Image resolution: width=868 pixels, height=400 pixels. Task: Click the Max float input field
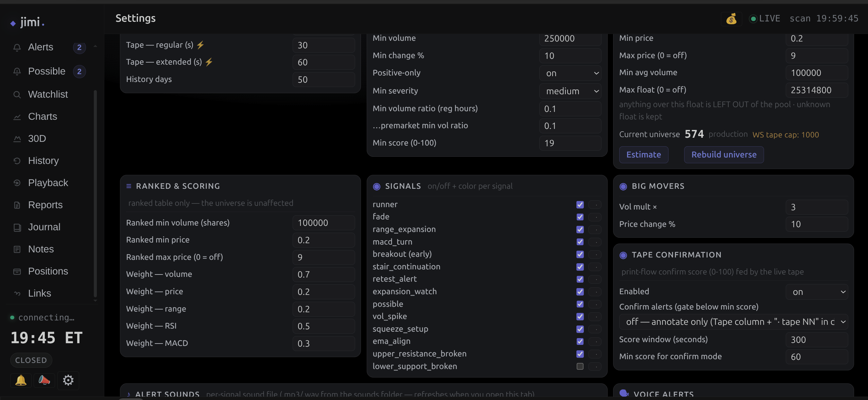817,90
